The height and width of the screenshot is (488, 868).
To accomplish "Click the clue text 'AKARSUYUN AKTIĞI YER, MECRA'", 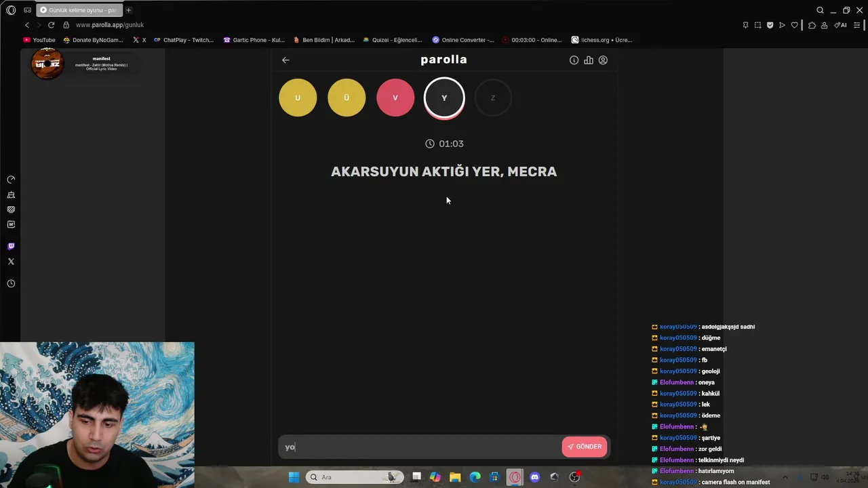I will click(443, 171).
